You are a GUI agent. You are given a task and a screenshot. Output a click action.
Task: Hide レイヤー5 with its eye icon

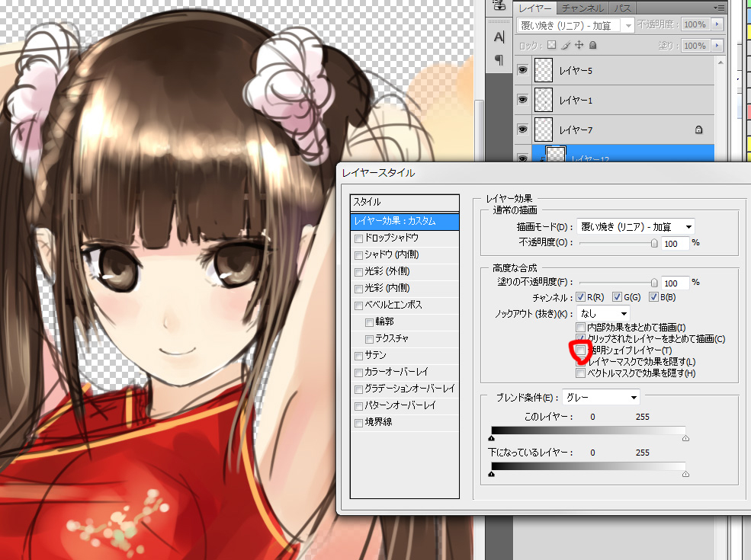pos(522,70)
